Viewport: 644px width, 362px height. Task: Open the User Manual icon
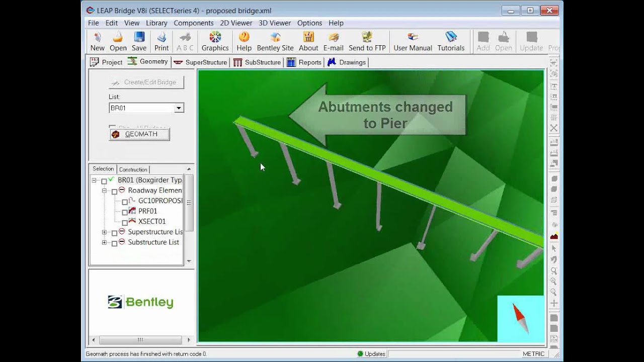(x=413, y=37)
